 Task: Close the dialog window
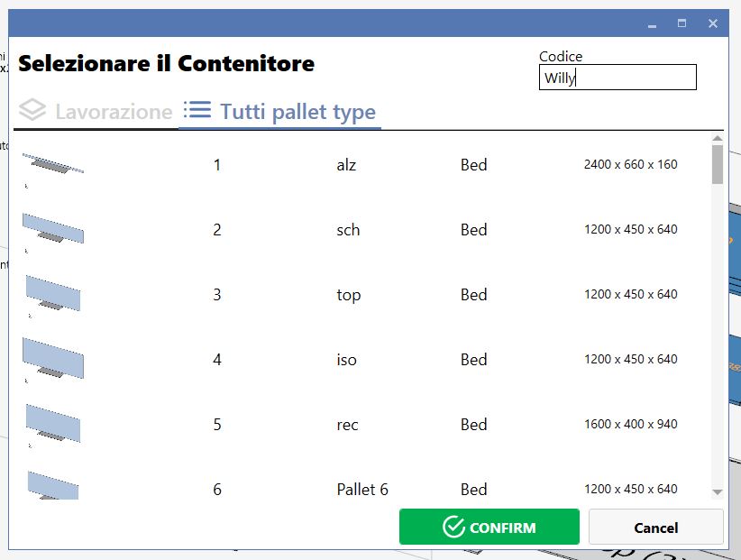click(713, 23)
